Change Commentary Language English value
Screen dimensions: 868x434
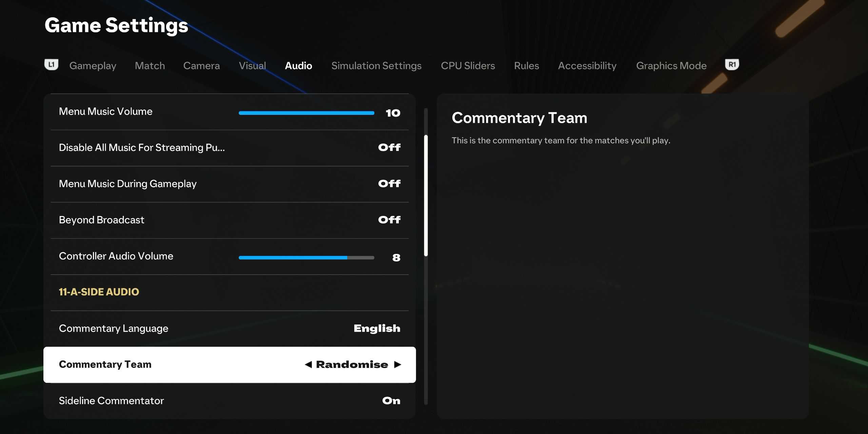pos(377,328)
